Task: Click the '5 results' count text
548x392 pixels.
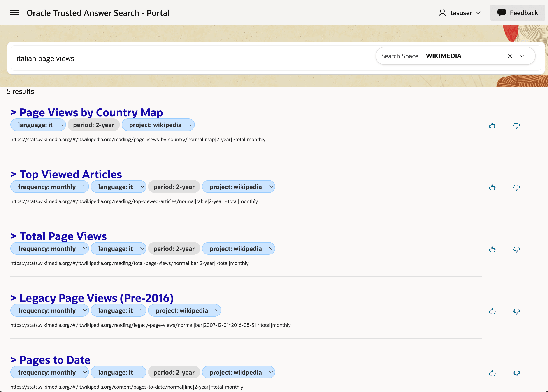Action: point(20,91)
